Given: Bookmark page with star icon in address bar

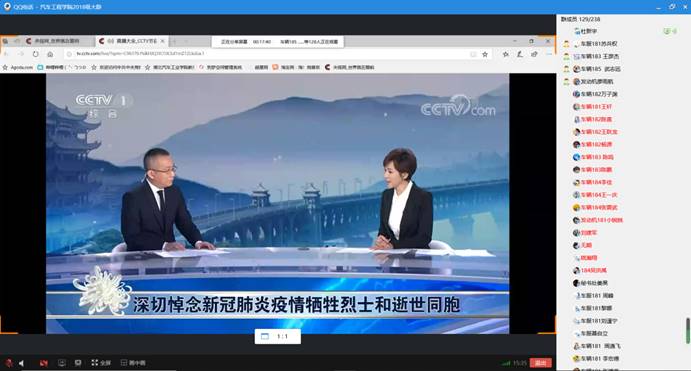Looking at the screenshot, I should 485,54.
